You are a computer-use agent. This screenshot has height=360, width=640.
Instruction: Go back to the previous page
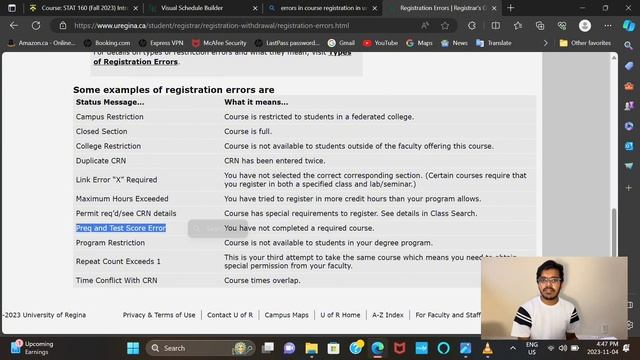coord(14,26)
